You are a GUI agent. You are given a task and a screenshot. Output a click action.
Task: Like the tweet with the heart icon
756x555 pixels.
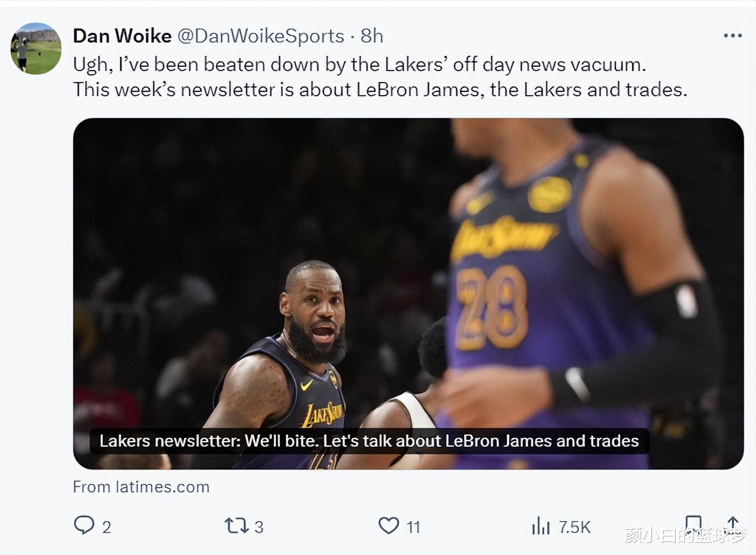click(389, 525)
